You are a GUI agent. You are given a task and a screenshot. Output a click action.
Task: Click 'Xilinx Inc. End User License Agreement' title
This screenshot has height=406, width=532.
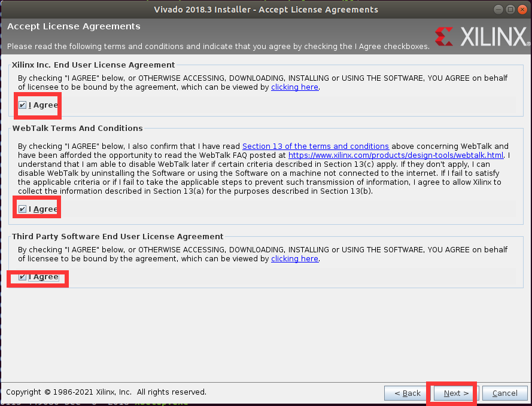coord(93,65)
